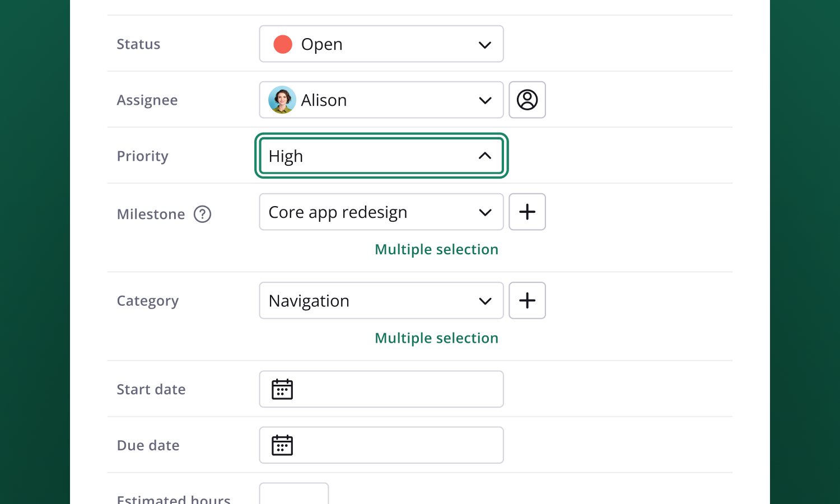Open the Category dropdown showing Navigation
The width and height of the screenshot is (840, 504).
381,301
